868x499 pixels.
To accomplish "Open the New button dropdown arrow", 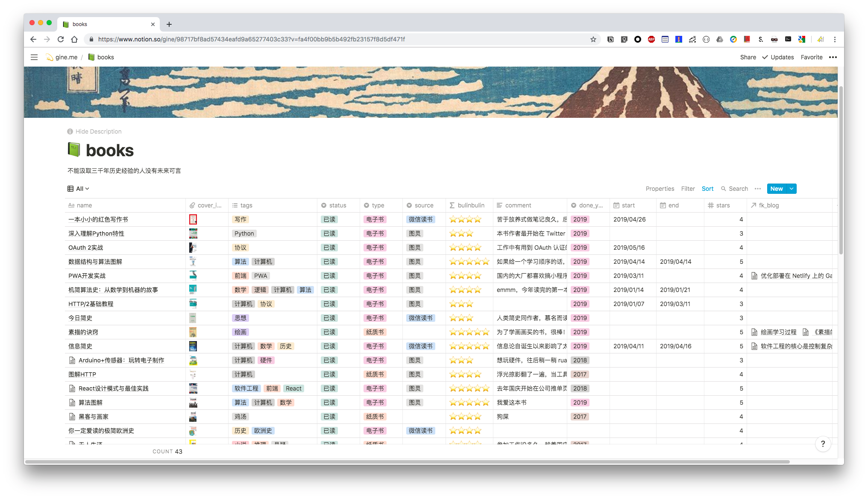I will (792, 189).
